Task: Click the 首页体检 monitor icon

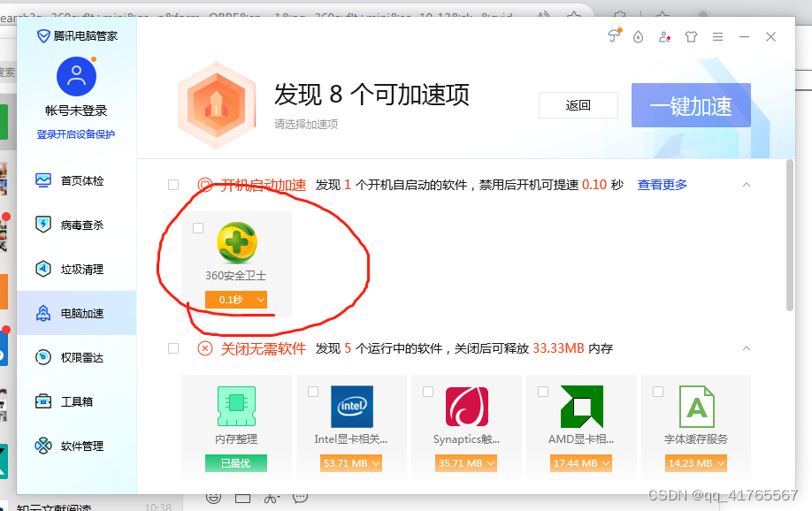Action: 43,180
